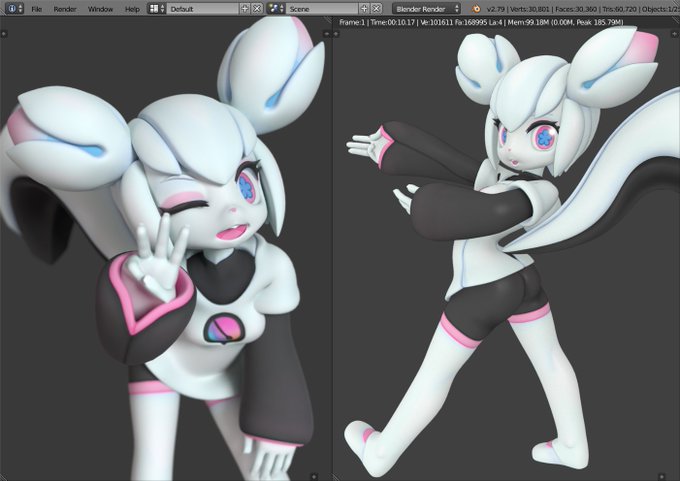Expand hidden region via top-right plus of right view
This screenshot has width=680, height=481.
675,33
